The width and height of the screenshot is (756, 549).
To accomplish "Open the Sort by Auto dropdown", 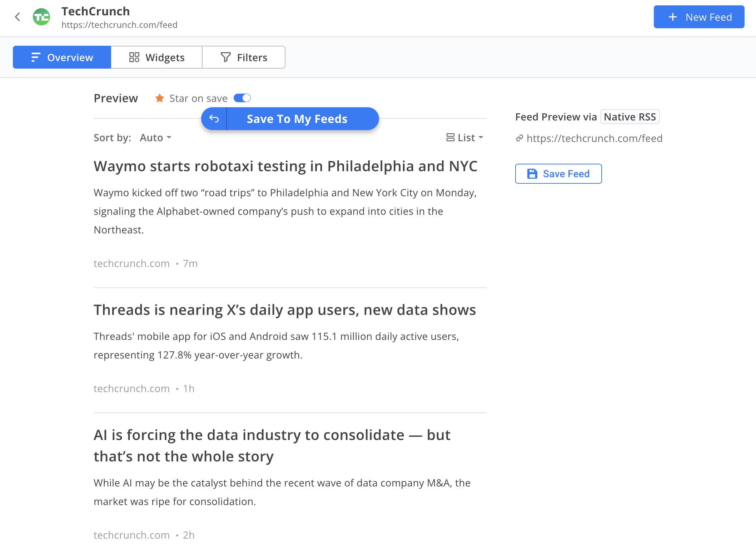I will point(156,138).
